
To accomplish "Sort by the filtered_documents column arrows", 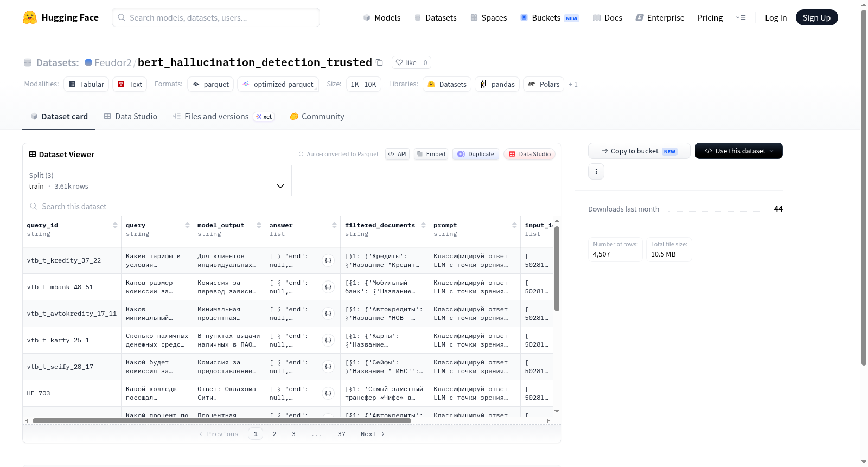I will [x=423, y=225].
